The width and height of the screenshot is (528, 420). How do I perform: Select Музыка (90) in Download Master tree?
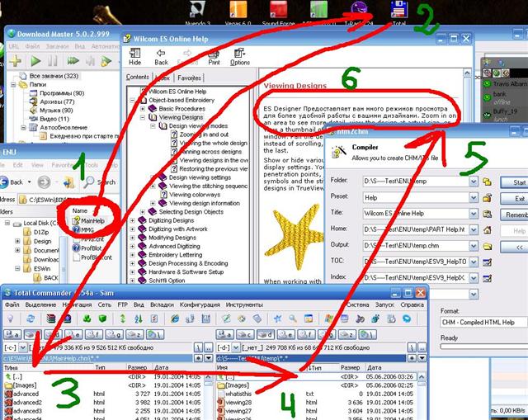51,110
